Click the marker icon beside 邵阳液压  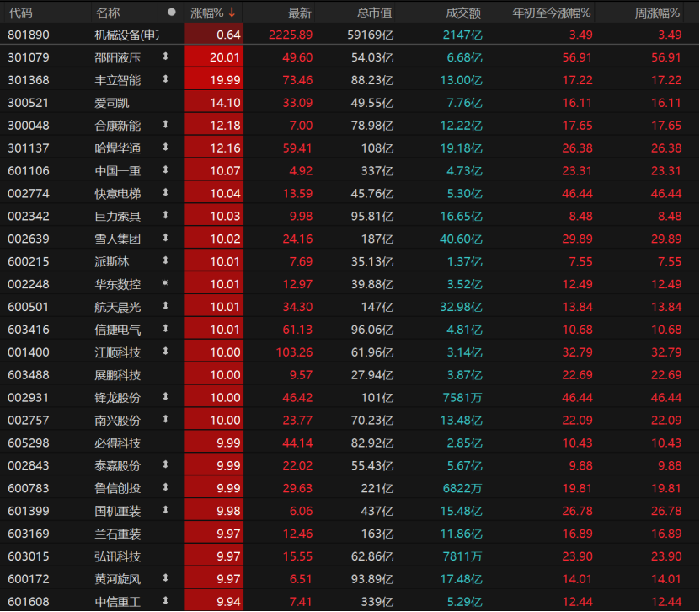[x=166, y=57]
